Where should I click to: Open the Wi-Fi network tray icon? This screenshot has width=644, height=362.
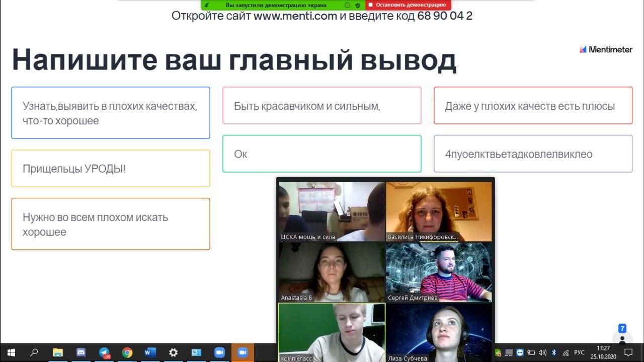pos(565,352)
